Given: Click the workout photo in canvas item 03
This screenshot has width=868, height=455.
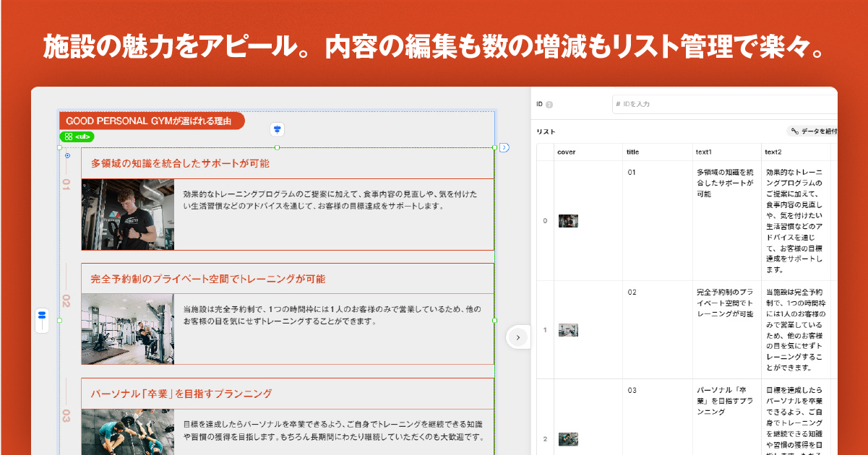Looking at the screenshot, I should tap(128, 432).
